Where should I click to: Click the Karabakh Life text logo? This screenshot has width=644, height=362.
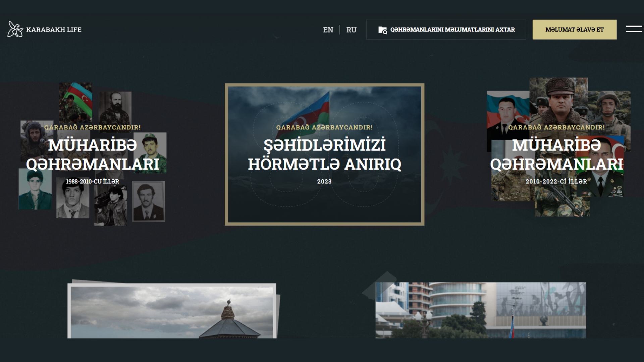[54, 29]
